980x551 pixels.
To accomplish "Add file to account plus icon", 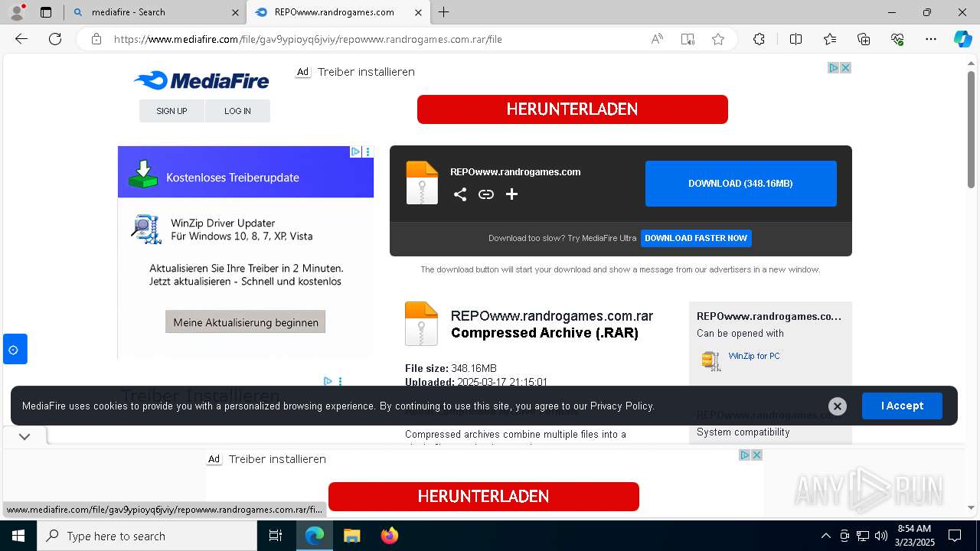I will [512, 194].
